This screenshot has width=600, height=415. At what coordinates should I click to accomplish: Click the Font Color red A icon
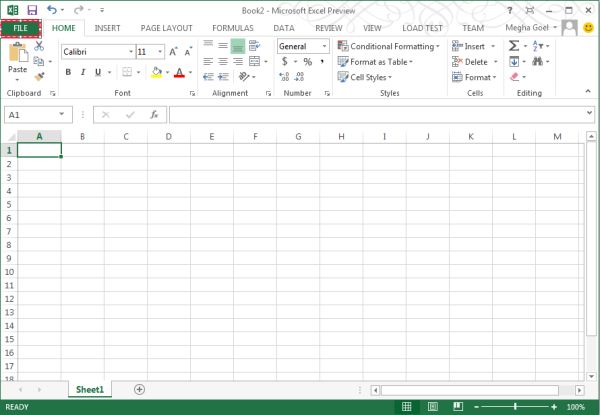pyautogui.click(x=179, y=72)
